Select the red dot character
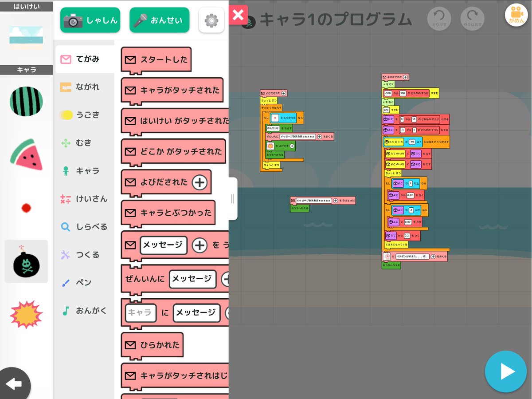The width and height of the screenshot is (532, 399). [26, 207]
